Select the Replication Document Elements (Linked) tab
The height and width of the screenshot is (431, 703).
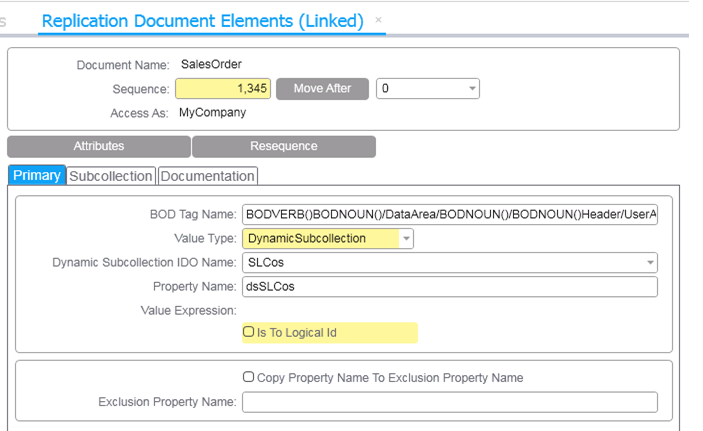click(x=202, y=21)
